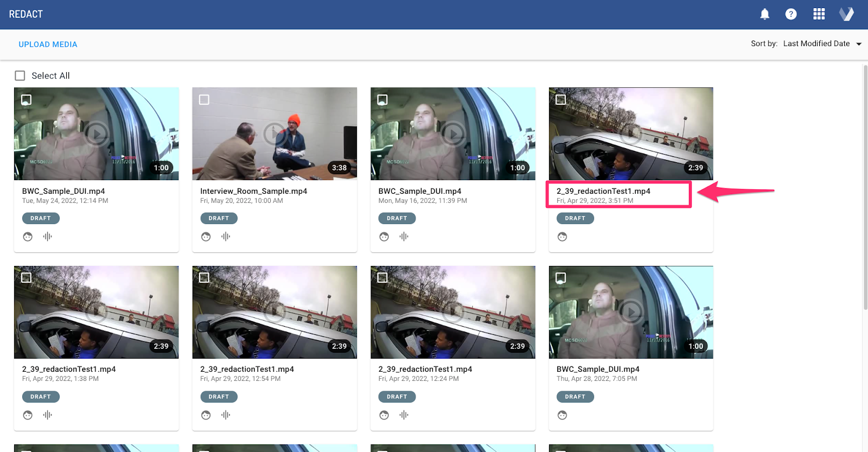Click audio waveform icon on the 12:14 PM card
Image resolution: width=868 pixels, height=452 pixels.
[48, 237]
